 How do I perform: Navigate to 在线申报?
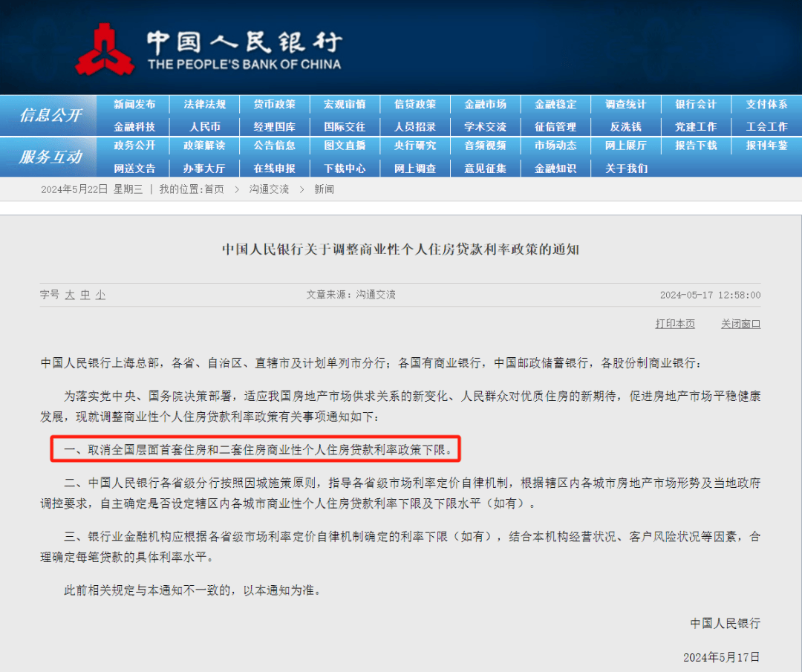pos(275,169)
